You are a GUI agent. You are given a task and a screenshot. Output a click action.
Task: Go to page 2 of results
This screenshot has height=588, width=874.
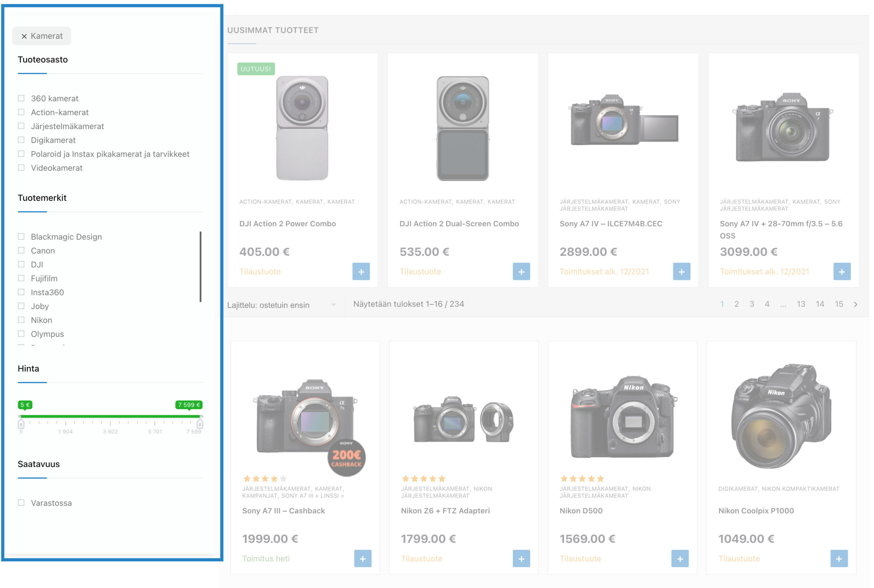click(736, 304)
